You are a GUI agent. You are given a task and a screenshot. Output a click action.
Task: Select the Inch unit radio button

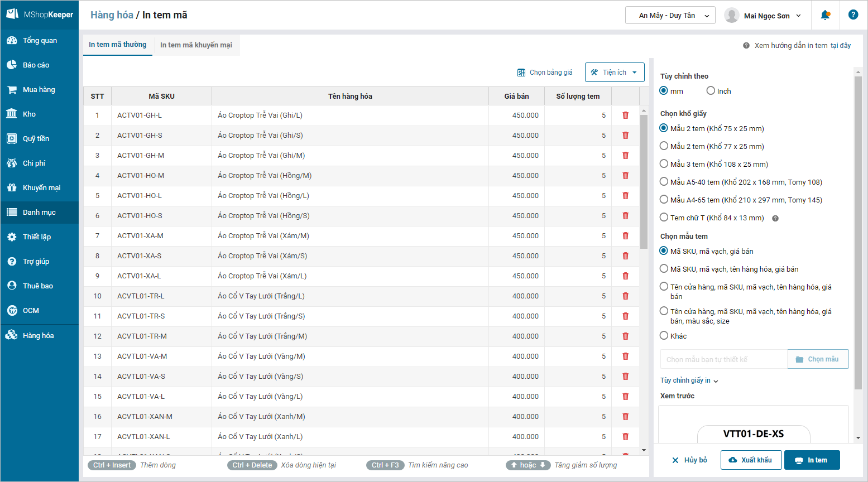(711, 90)
